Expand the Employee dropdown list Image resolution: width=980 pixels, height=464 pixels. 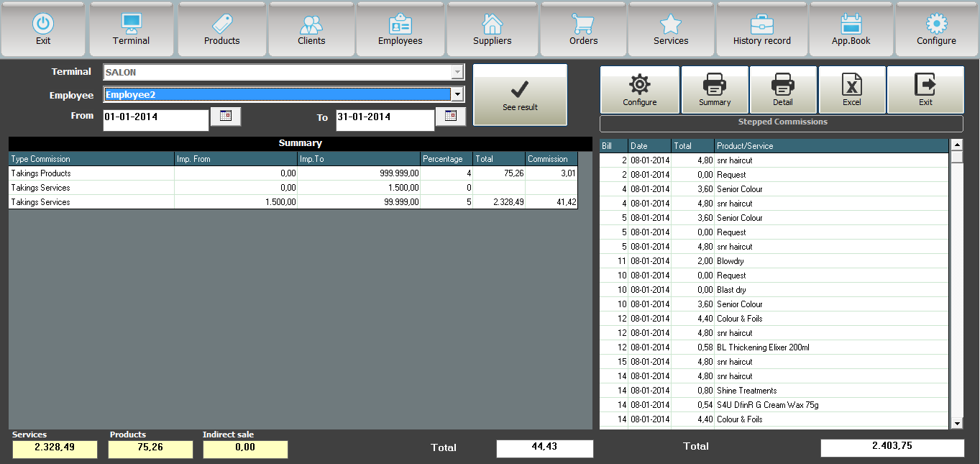[x=457, y=94]
